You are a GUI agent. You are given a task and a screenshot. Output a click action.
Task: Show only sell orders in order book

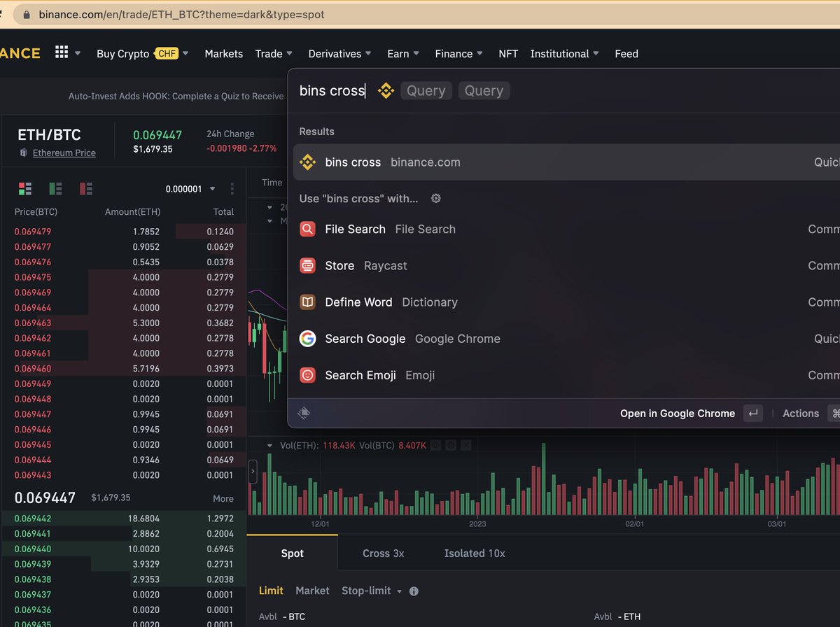(x=86, y=188)
